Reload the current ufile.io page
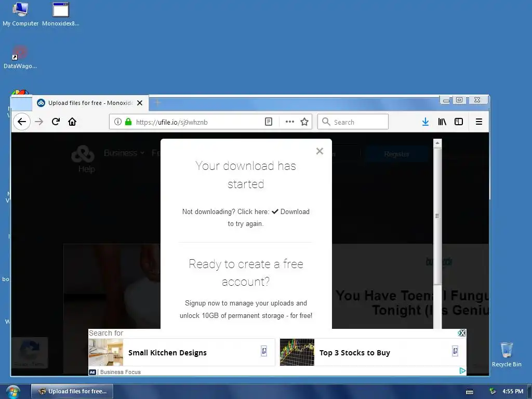This screenshot has height=399, width=532. 56,122
